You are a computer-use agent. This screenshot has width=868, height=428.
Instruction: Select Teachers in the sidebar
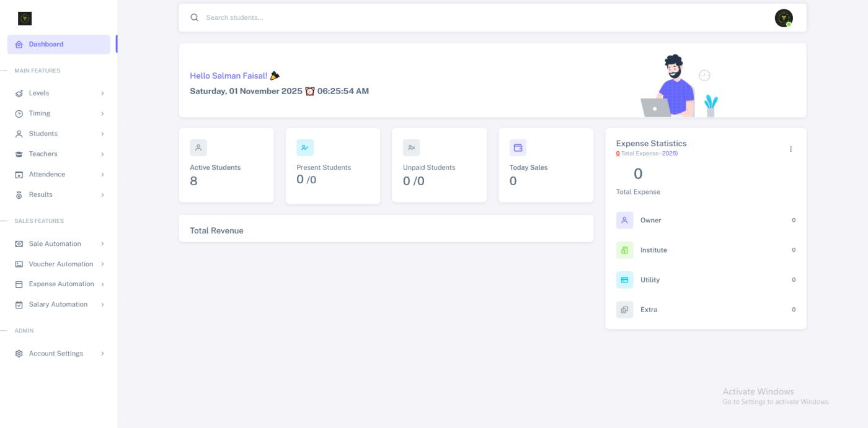click(43, 154)
